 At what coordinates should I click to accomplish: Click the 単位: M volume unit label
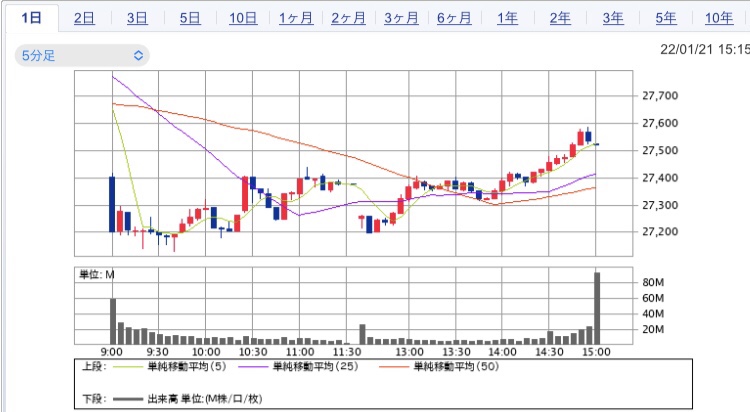coord(97,275)
